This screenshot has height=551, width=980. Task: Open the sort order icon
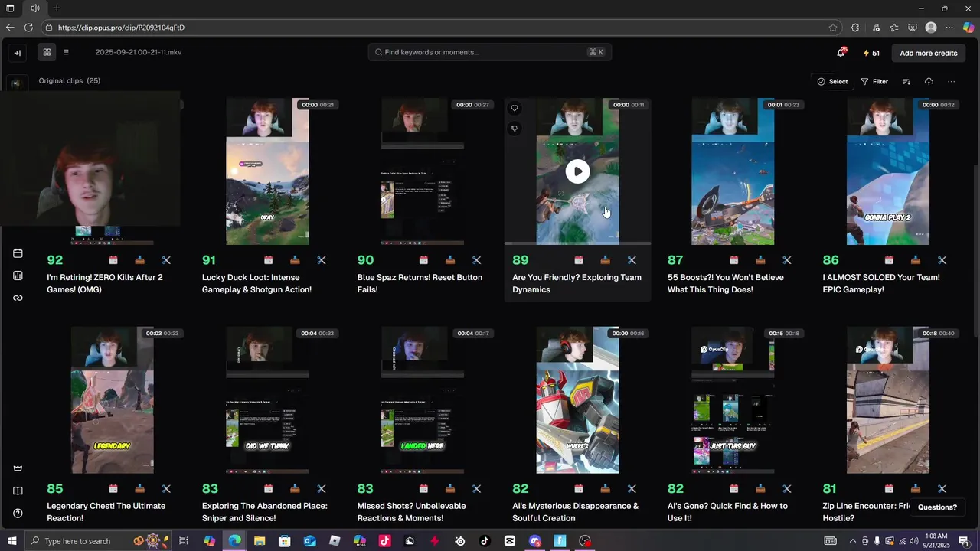pos(906,81)
